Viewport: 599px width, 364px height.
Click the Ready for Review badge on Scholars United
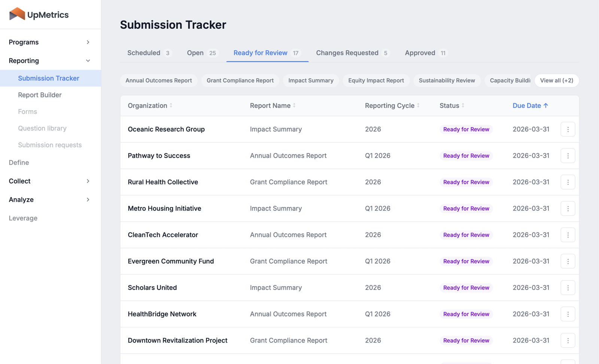click(x=466, y=287)
